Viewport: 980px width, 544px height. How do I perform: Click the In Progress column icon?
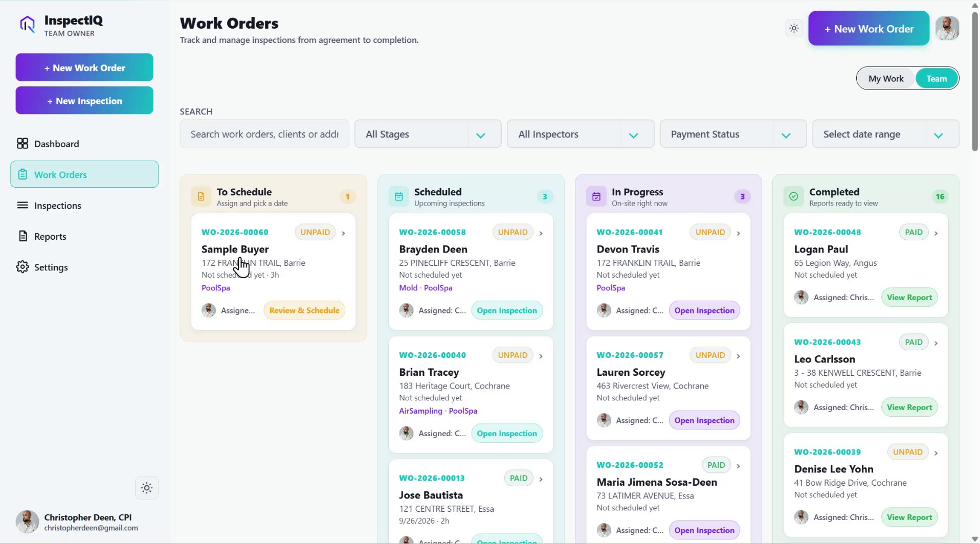[x=596, y=196]
